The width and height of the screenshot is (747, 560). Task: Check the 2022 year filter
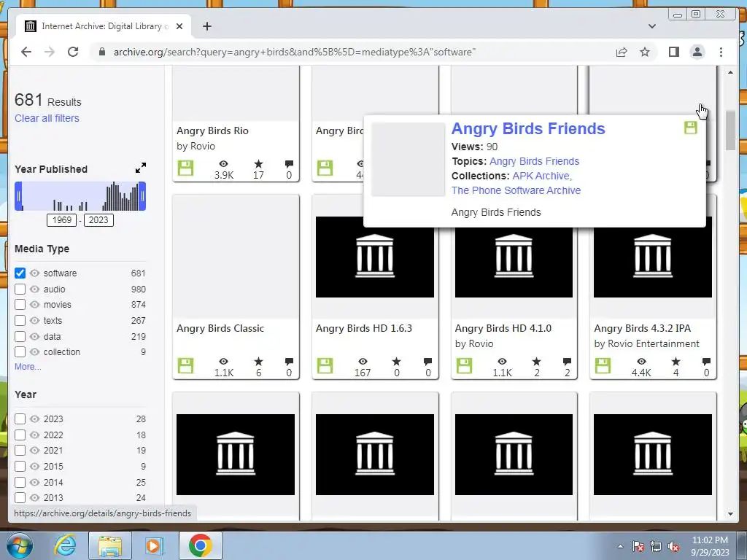point(20,435)
